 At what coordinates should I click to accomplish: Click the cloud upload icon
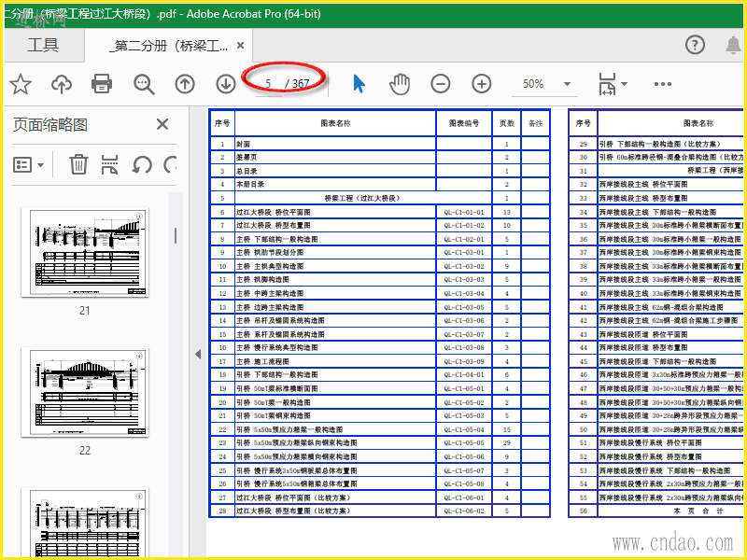click(x=62, y=84)
